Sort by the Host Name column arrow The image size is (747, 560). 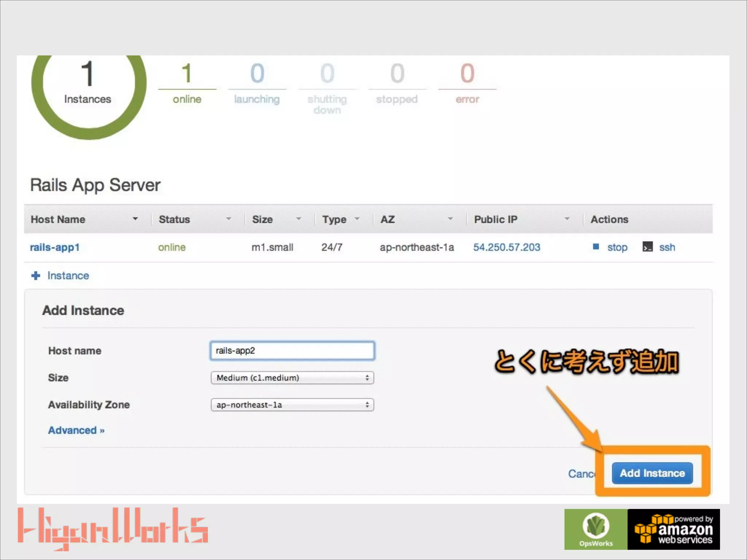tap(135, 219)
